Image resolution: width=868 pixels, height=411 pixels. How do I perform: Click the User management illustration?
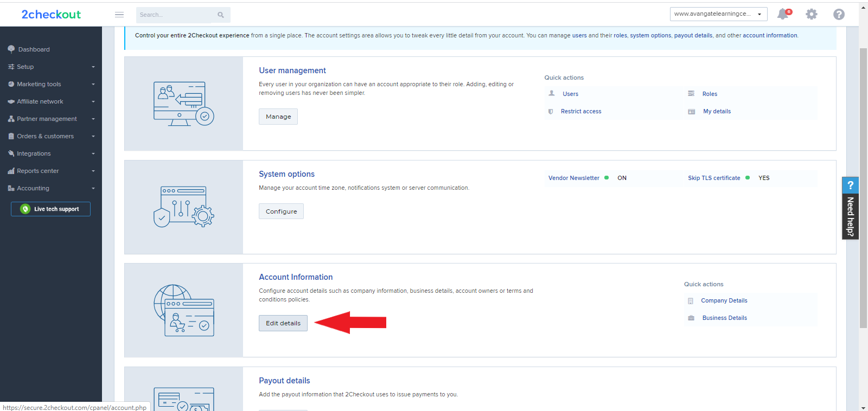pyautogui.click(x=183, y=104)
